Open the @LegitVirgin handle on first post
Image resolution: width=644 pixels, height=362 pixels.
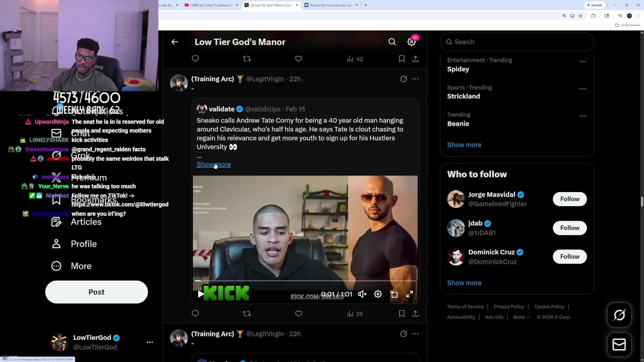pyautogui.click(x=265, y=79)
